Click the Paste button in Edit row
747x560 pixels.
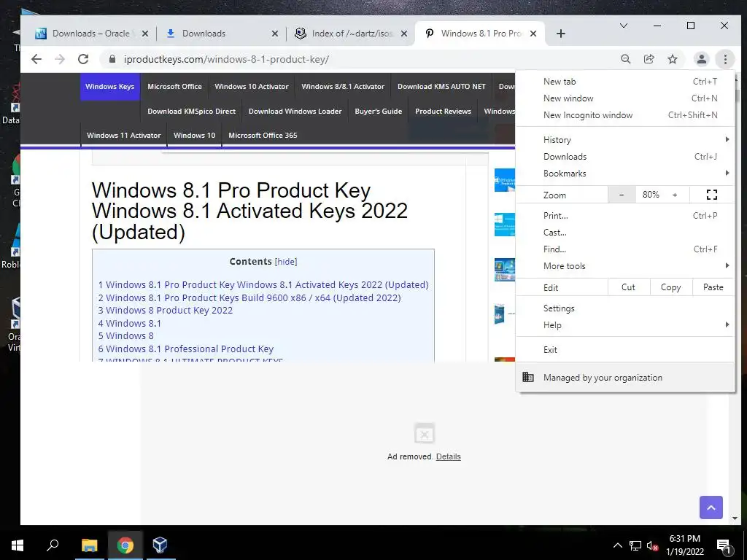pyautogui.click(x=713, y=287)
